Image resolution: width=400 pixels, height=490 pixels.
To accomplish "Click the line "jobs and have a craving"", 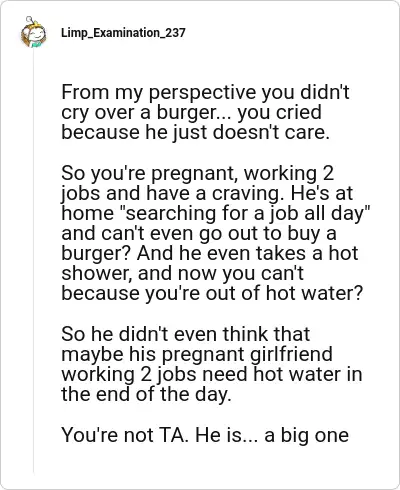I will pos(170,193).
